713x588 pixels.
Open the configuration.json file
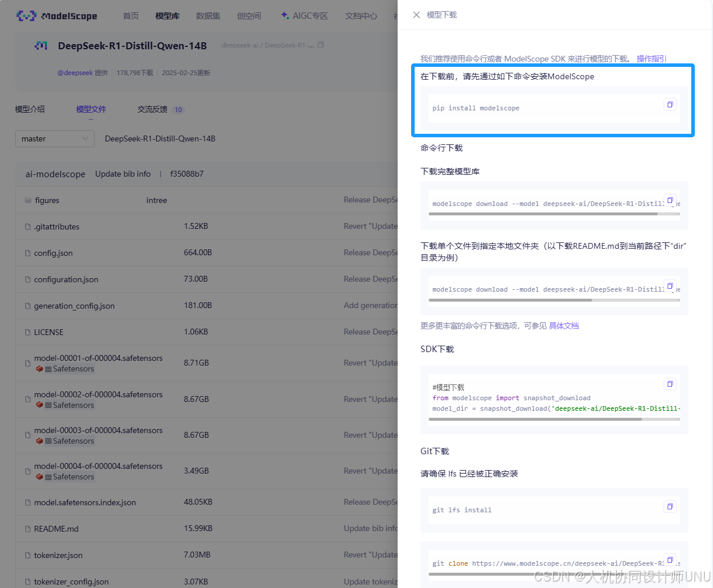coord(66,279)
